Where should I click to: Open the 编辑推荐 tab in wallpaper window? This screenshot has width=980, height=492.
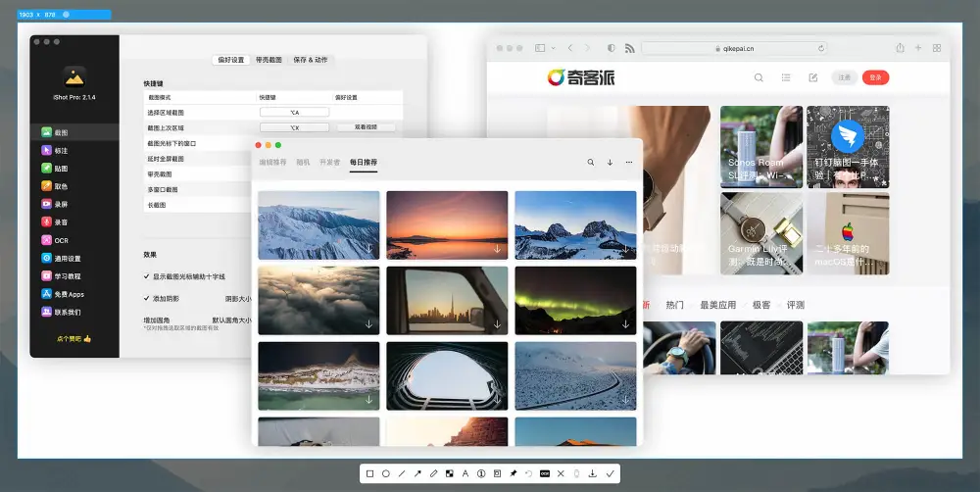273,163
